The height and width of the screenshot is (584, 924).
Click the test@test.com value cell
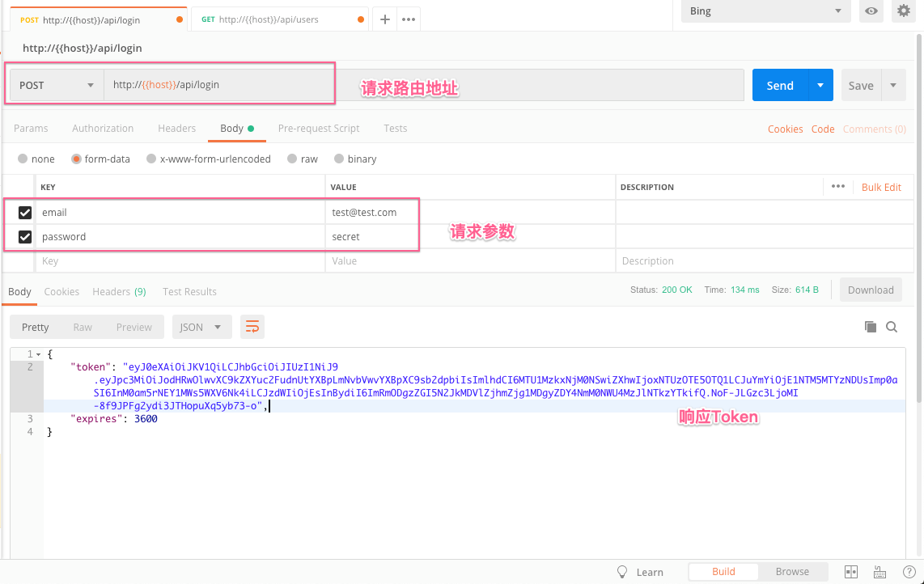(469, 212)
